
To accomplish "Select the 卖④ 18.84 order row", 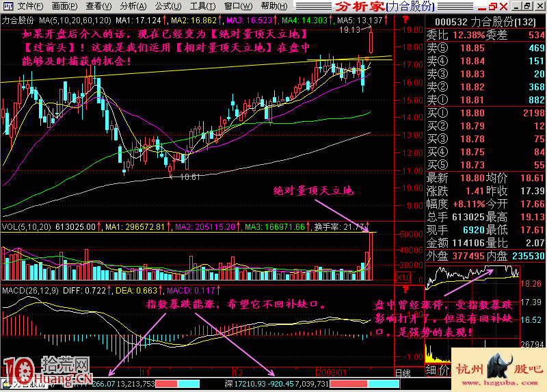I will click(485, 61).
